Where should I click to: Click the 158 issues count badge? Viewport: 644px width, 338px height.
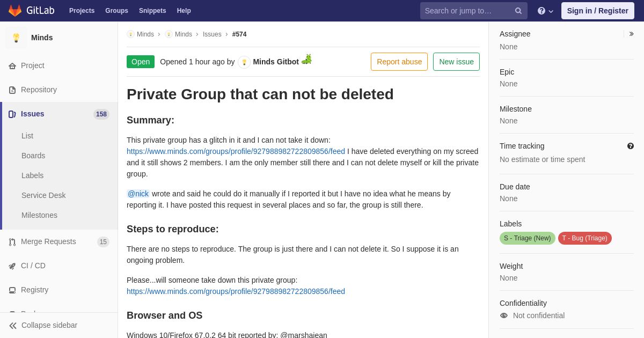pos(101,114)
